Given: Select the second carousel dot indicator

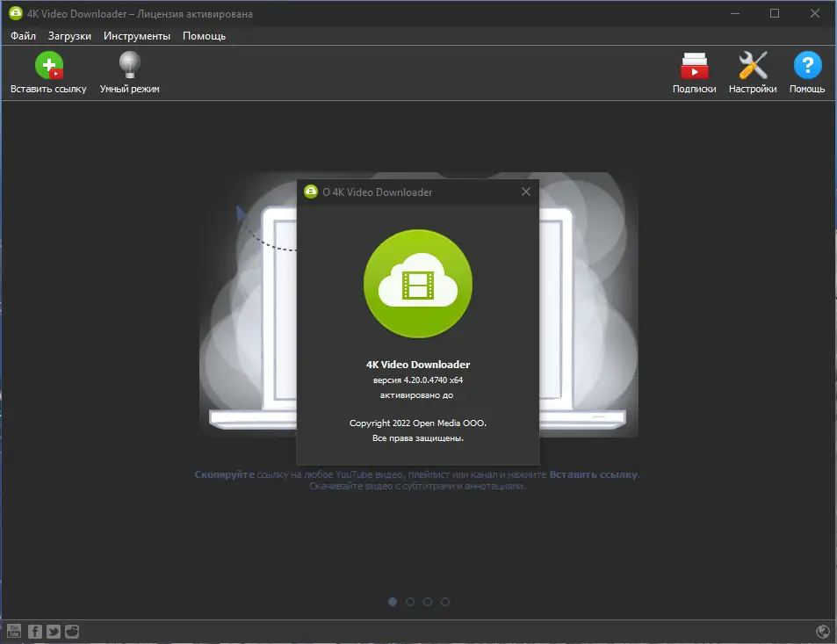Looking at the screenshot, I should tap(409, 602).
